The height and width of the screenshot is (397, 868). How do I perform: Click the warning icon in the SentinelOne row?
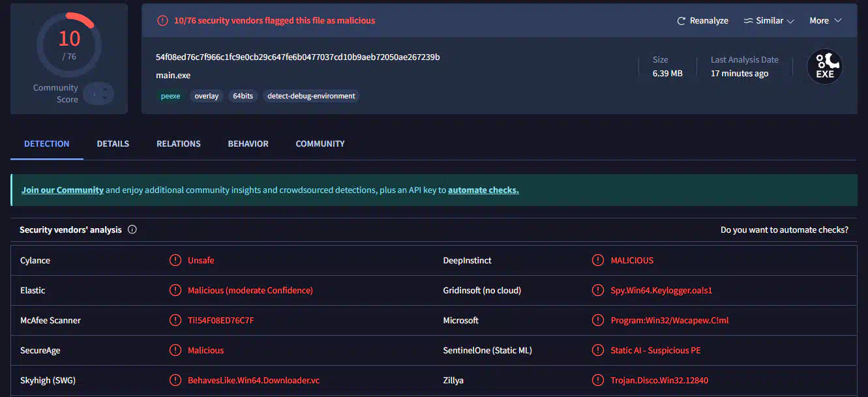[598, 350]
